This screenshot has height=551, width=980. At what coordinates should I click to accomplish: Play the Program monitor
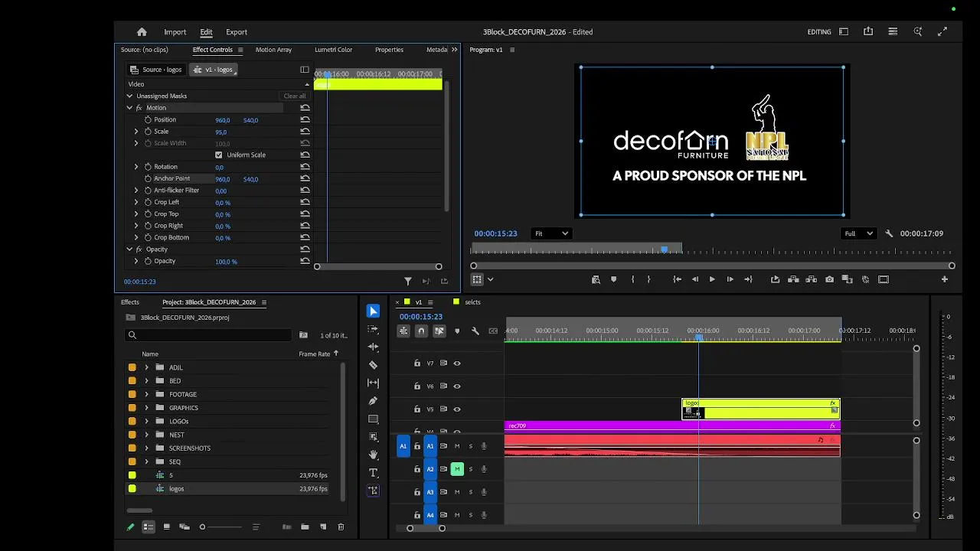click(712, 279)
